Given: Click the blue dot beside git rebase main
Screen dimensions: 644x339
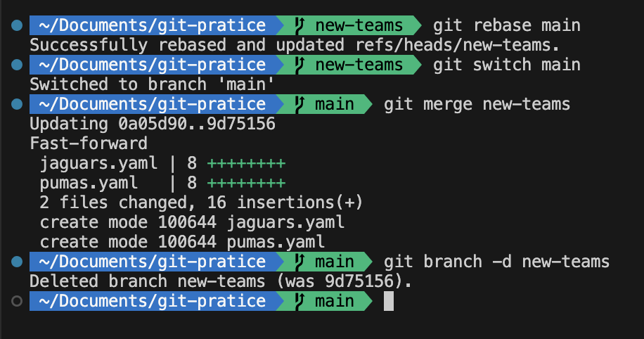Looking at the screenshot, I should [x=17, y=25].
